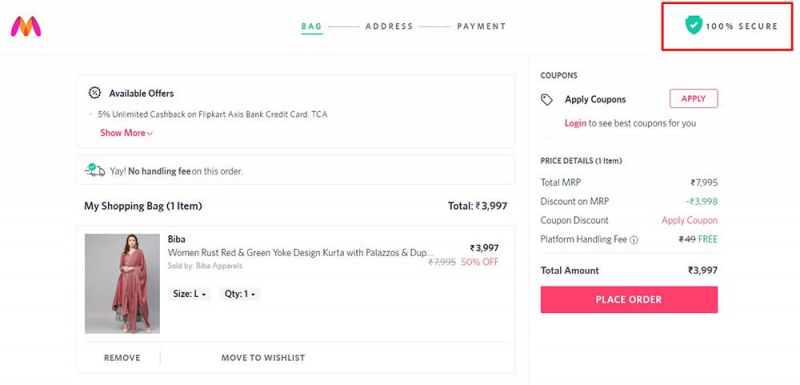800x385 pixels.
Task: Click the Platform Handling Fee info icon
Action: [x=634, y=240]
